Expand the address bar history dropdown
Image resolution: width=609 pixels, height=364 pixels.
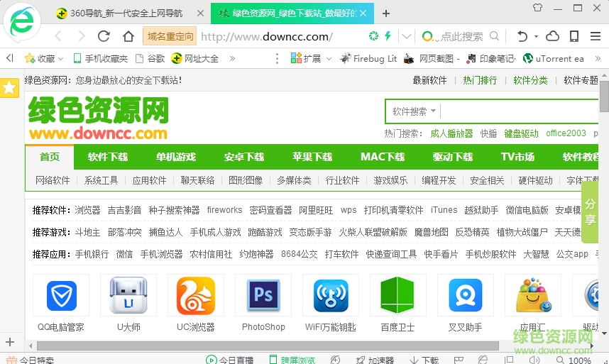(407, 36)
